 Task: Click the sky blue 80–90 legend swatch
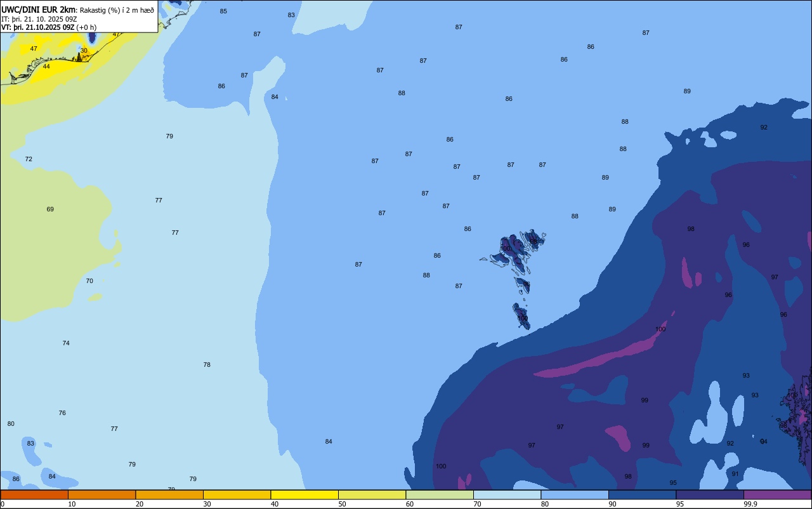(x=575, y=494)
